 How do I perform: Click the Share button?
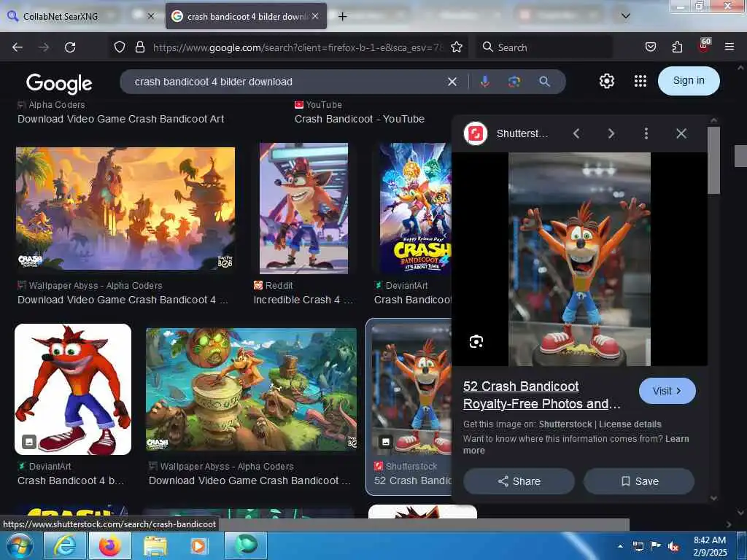[x=519, y=481]
